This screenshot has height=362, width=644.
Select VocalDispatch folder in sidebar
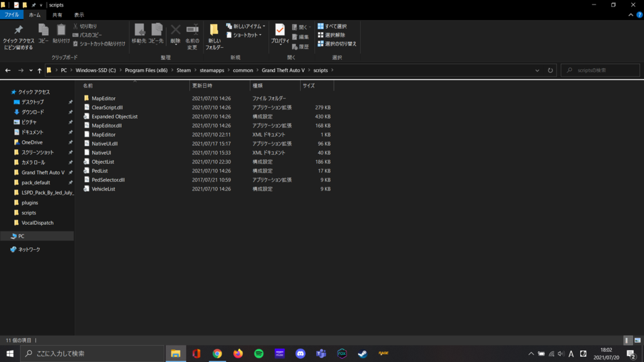tap(37, 223)
